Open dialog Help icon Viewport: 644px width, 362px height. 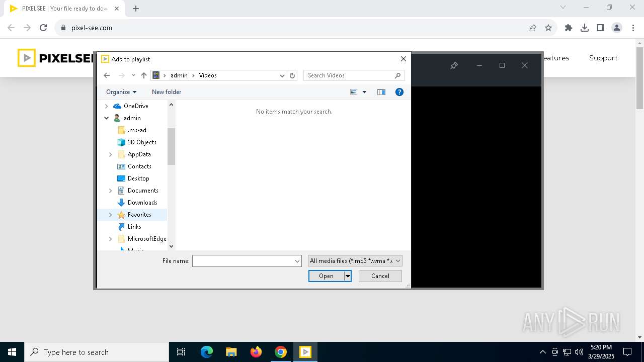point(399,92)
